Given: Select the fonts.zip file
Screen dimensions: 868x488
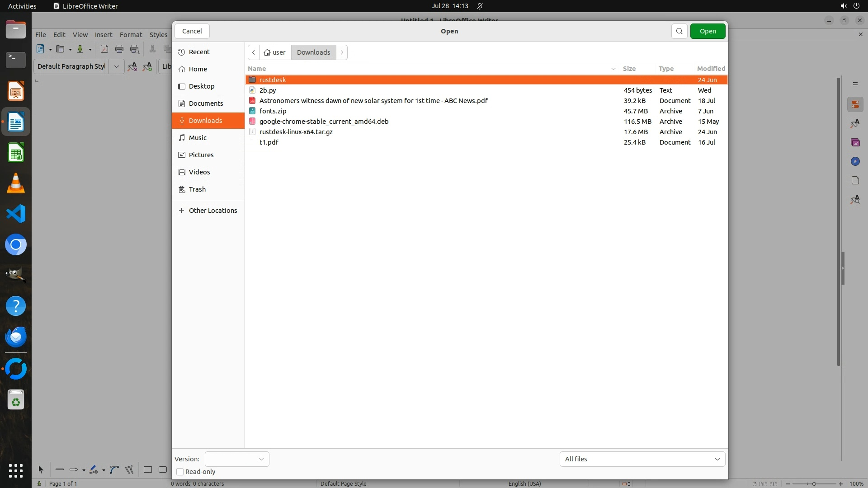Looking at the screenshot, I should pos(273,111).
